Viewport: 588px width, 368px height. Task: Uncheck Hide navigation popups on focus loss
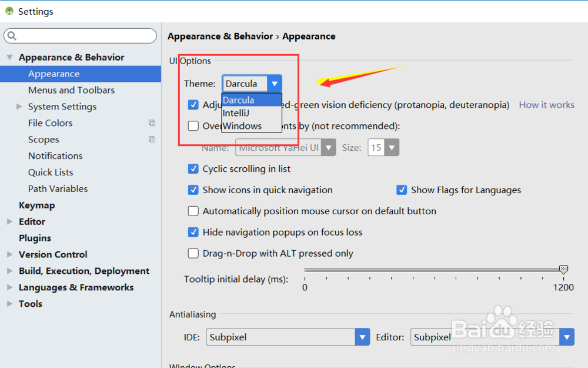click(x=193, y=233)
